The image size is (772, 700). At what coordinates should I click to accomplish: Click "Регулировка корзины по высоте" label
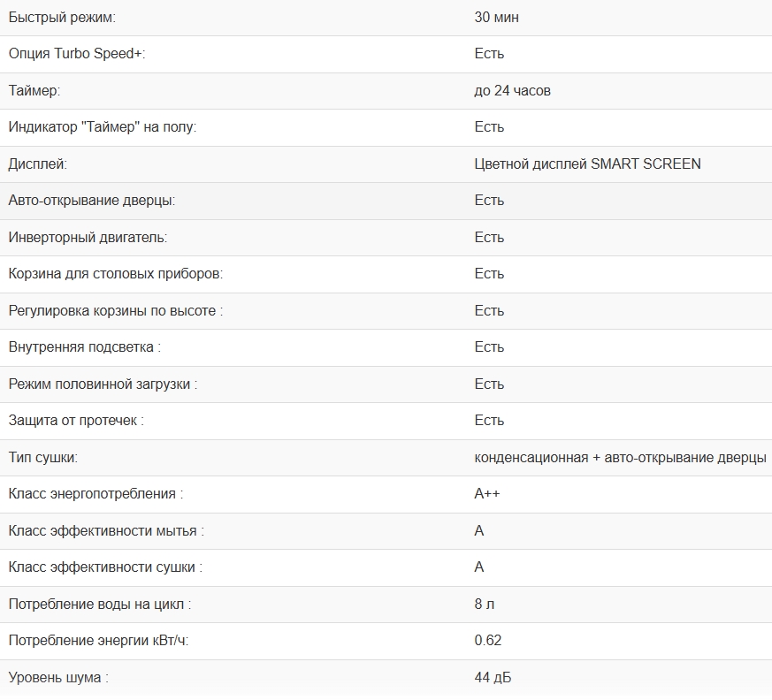point(113,311)
